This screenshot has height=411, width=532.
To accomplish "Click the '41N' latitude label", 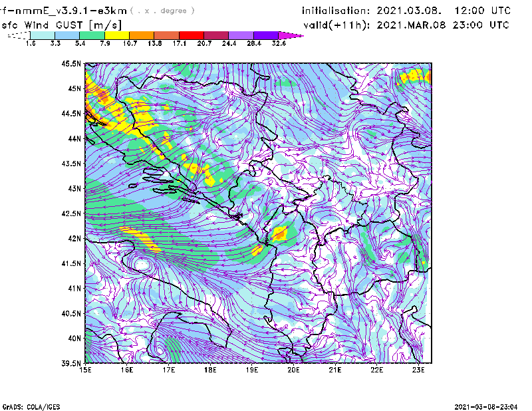I will pyautogui.click(x=74, y=288).
